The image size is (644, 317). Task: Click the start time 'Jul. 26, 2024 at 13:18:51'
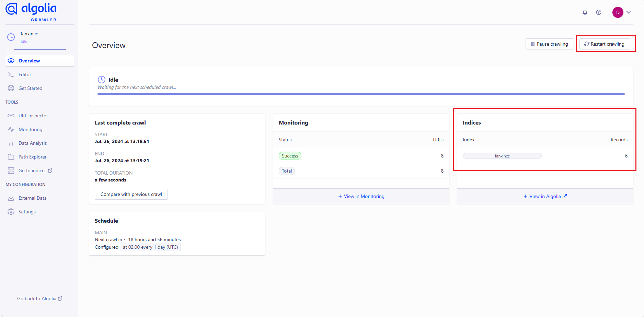pyautogui.click(x=122, y=141)
